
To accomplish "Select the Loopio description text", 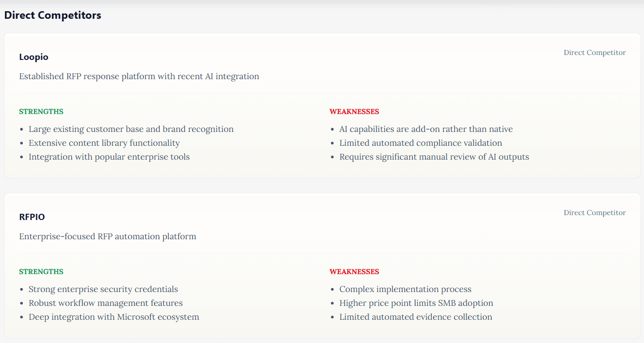I will coord(139,76).
